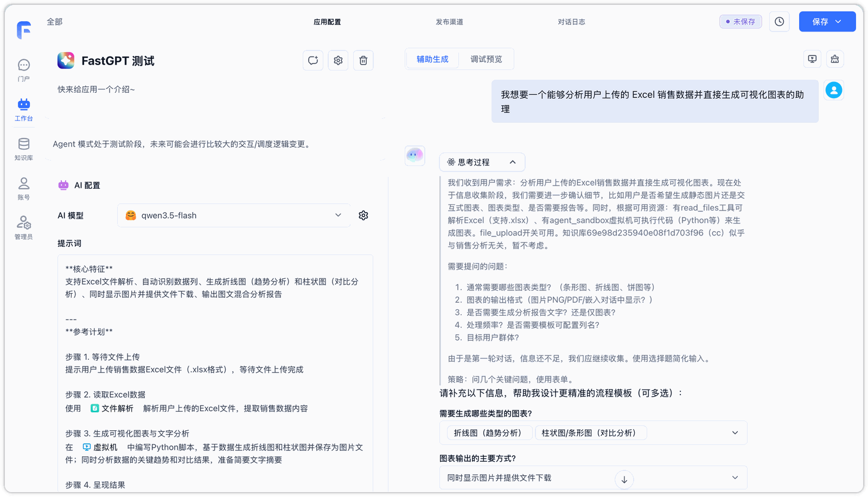Image resolution: width=868 pixels, height=497 pixels.
Task: Click the scroll-to-bottom arrow button
Action: point(624,480)
